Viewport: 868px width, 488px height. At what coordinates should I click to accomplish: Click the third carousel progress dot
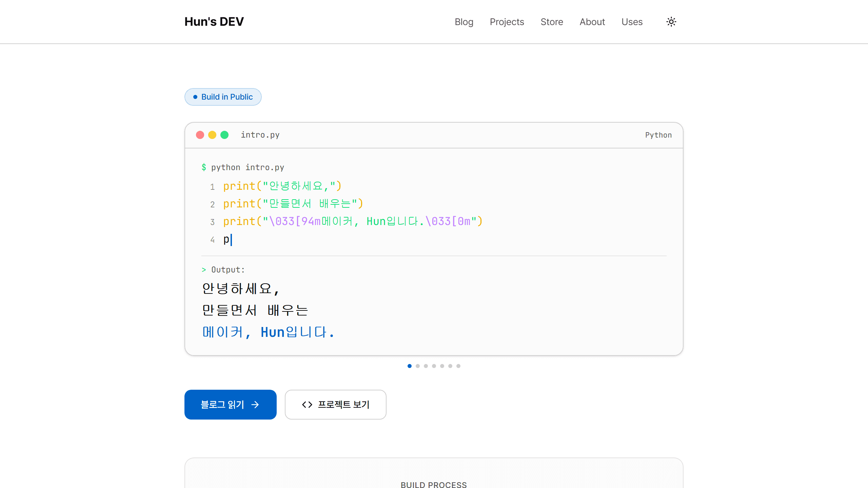coord(426,366)
